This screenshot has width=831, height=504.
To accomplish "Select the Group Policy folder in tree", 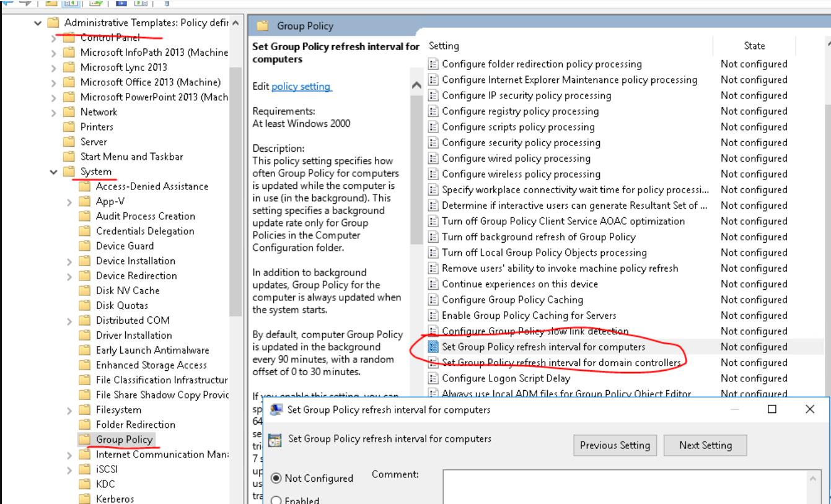I will click(x=124, y=440).
